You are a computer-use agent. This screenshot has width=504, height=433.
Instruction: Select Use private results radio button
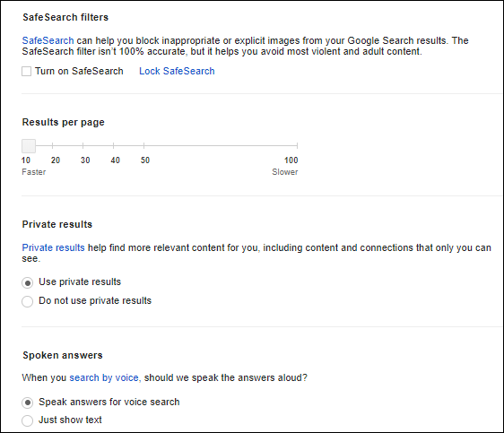[x=27, y=283]
